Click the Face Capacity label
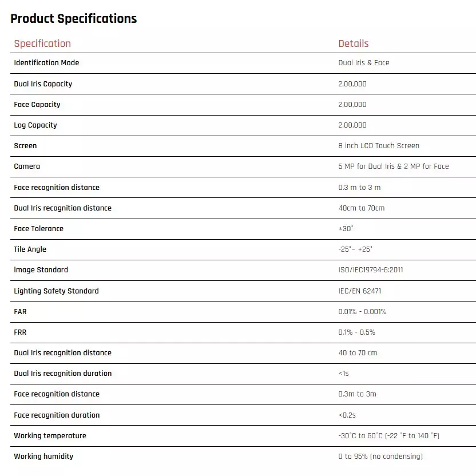The width and height of the screenshot is (476, 476). coord(37,105)
